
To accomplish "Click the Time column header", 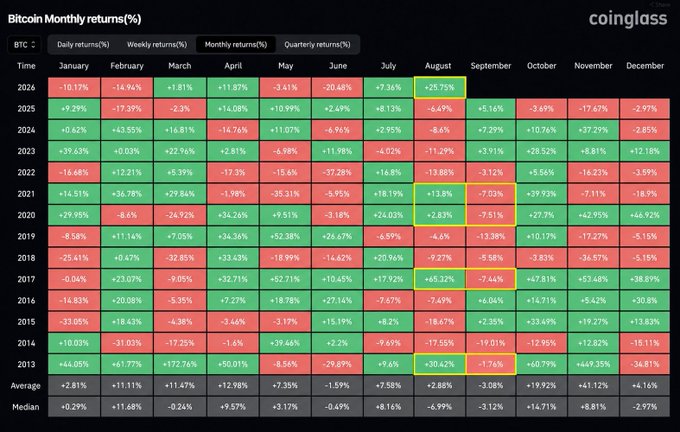I will tap(26, 66).
